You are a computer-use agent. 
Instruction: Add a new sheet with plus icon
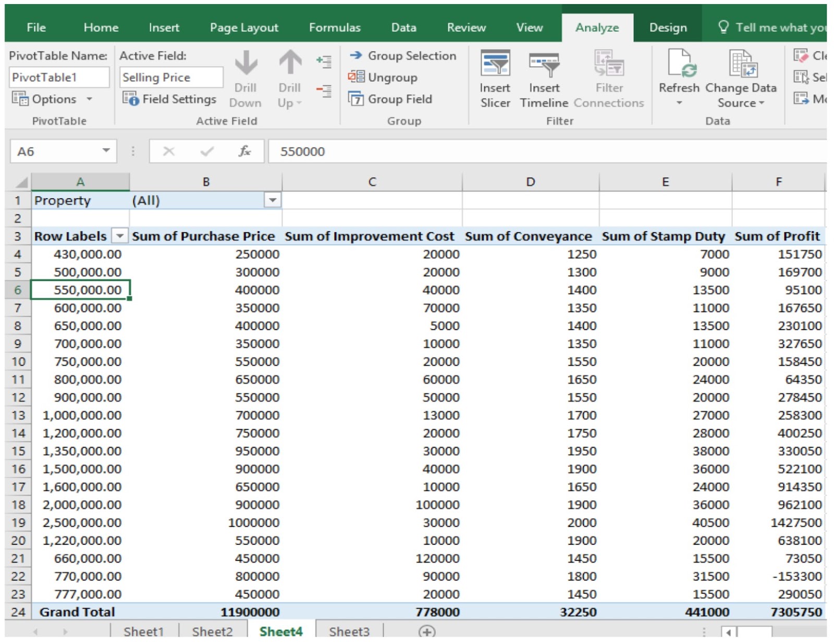(426, 631)
